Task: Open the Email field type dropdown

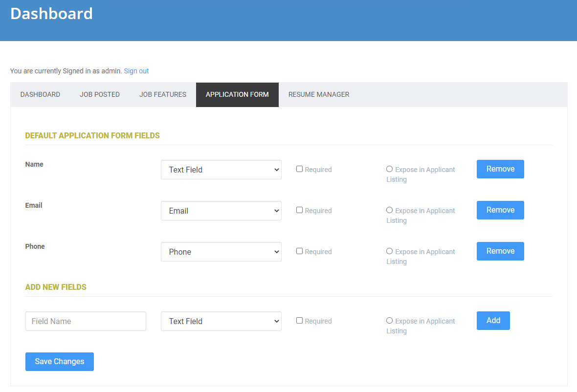Action: tap(221, 211)
